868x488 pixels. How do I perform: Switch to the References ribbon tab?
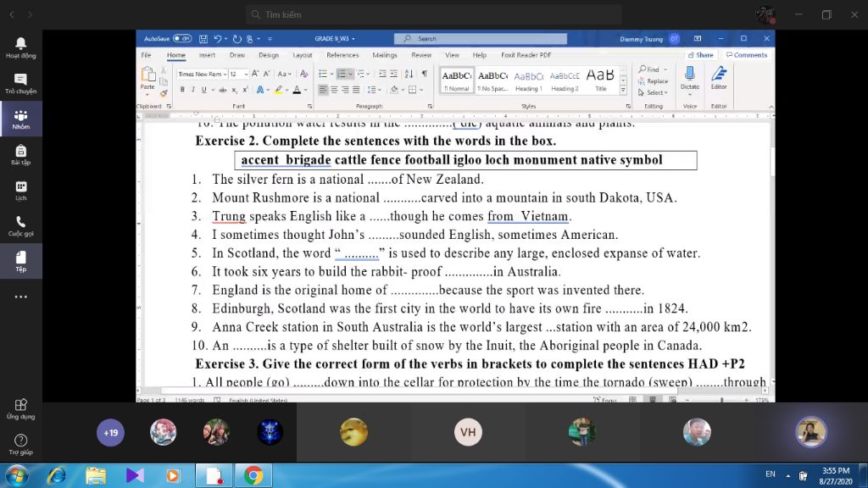(x=342, y=55)
